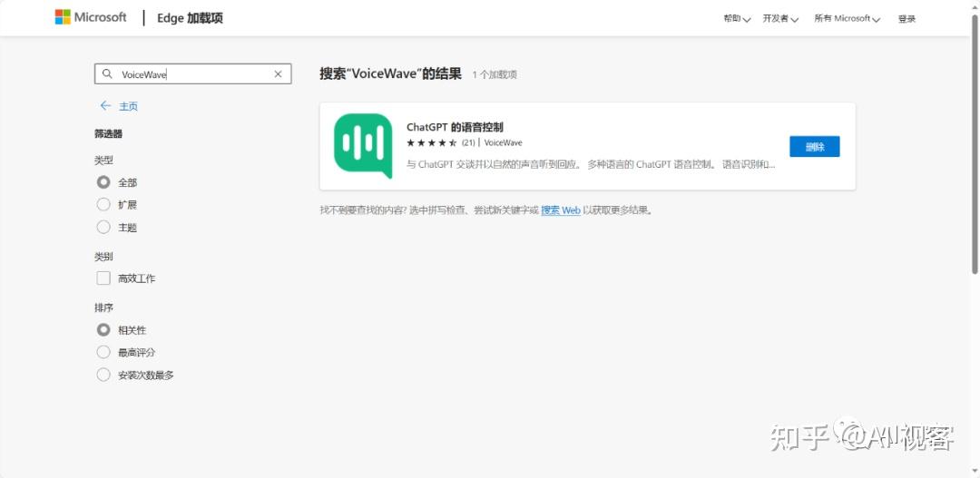Sort by 安装次数最多
The width and height of the screenshot is (980, 478).
click(103, 375)
